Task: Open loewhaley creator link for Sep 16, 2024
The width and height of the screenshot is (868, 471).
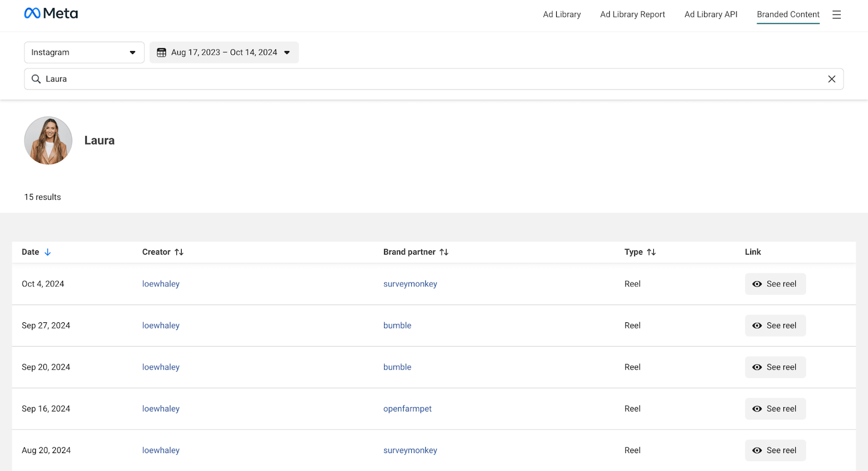Action: (161, 409)
